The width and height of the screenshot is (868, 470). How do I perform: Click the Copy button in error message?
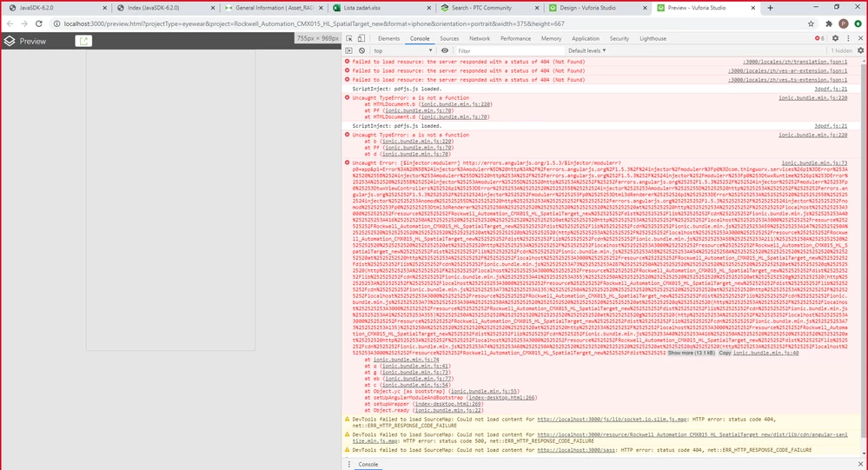725,353
